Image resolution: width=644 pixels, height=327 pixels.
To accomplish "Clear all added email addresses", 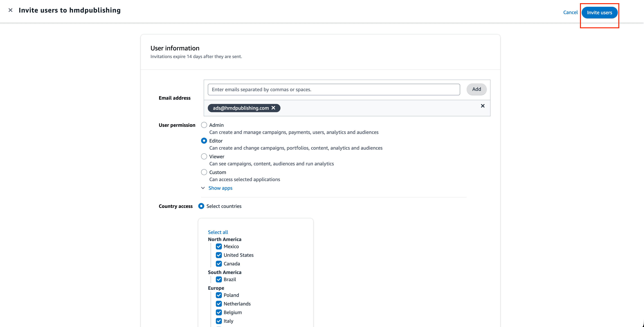I will point(482,106).
